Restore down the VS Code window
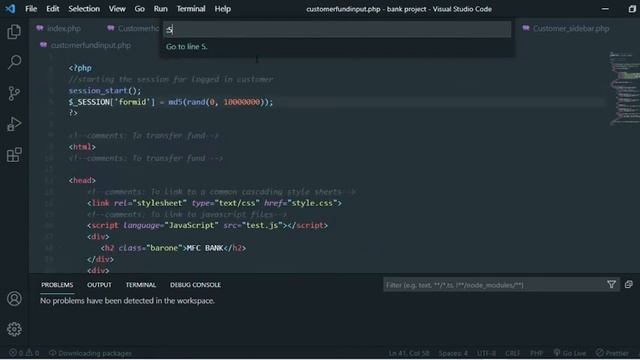The width and height of the screenshot is (640, 360). coord(632,9)
